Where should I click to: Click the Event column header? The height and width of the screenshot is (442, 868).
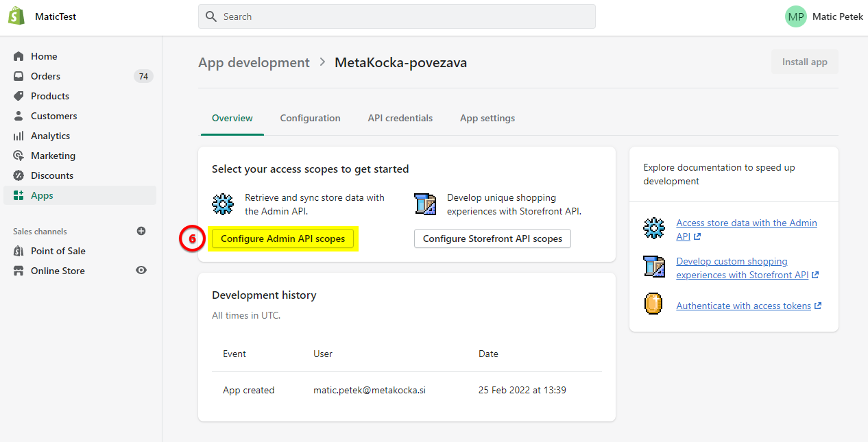(x=234, y=354)
